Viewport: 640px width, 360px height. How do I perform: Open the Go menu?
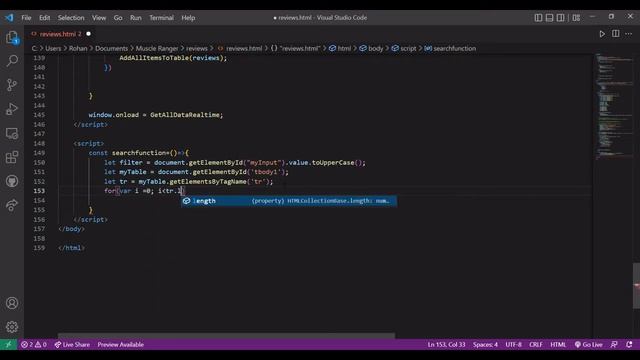[118, 18]
